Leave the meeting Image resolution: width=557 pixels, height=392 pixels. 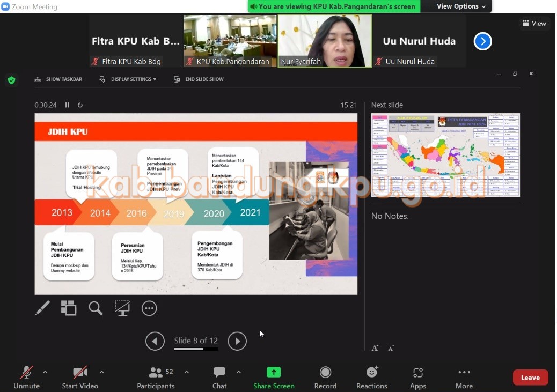coord(530,378)
